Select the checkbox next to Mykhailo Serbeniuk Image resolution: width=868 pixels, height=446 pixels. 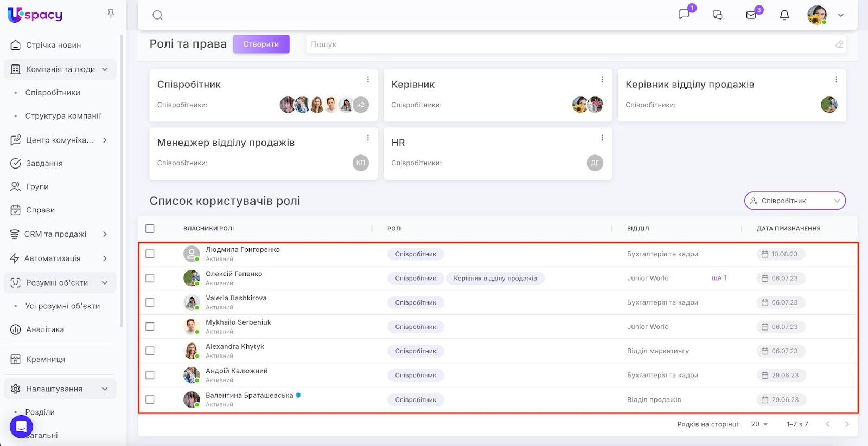click(150, 327)
